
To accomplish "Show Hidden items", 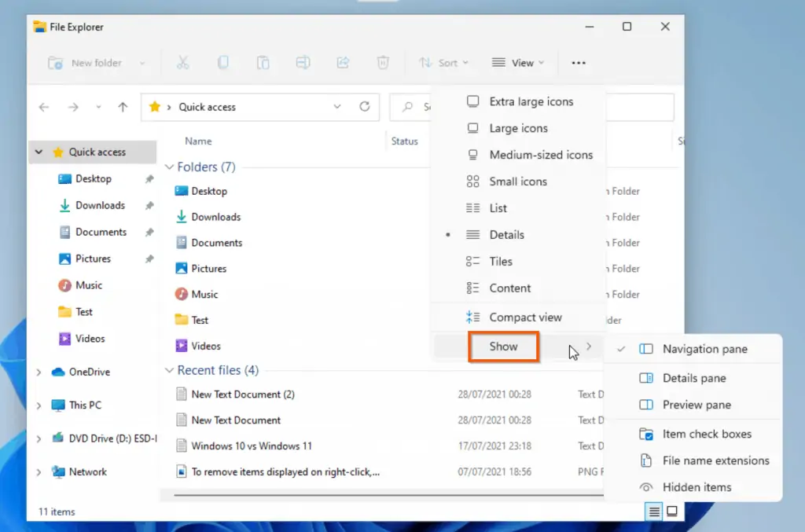I will [x=693, y=487].
